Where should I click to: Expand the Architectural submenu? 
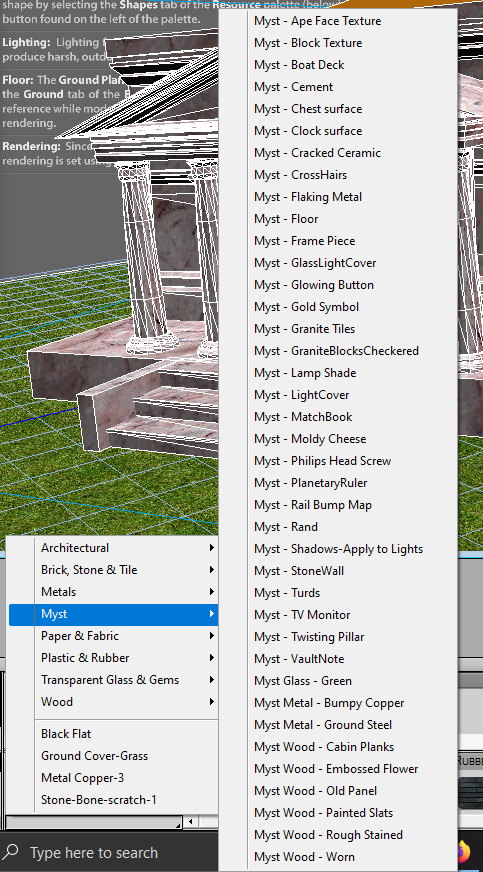[113, 548]
